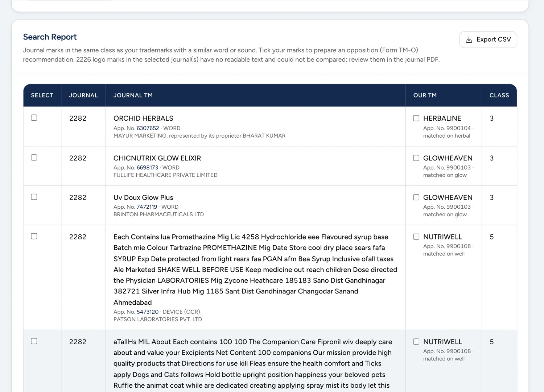Click the HERBALINE trademark name
Screen dimensions: 544x392
click(x=442, y=118)
